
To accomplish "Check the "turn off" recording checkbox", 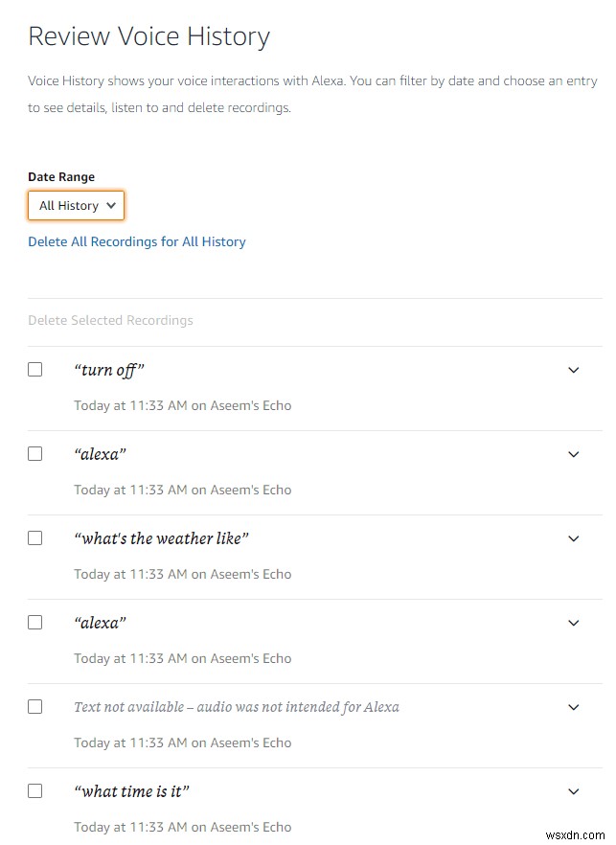I will tap(35, 369).
